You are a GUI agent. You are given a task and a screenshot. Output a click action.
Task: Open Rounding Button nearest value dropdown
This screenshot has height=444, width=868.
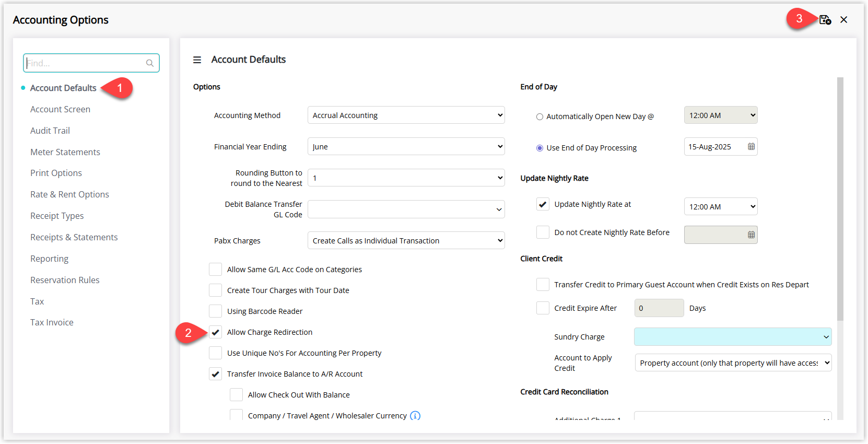(406, 178)
